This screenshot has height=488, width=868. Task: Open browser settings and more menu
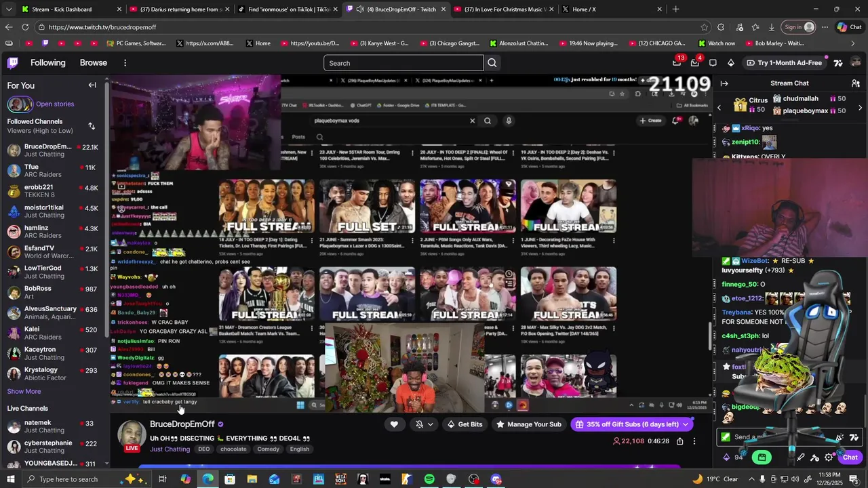pyautogui.click(x=825, y=27)
